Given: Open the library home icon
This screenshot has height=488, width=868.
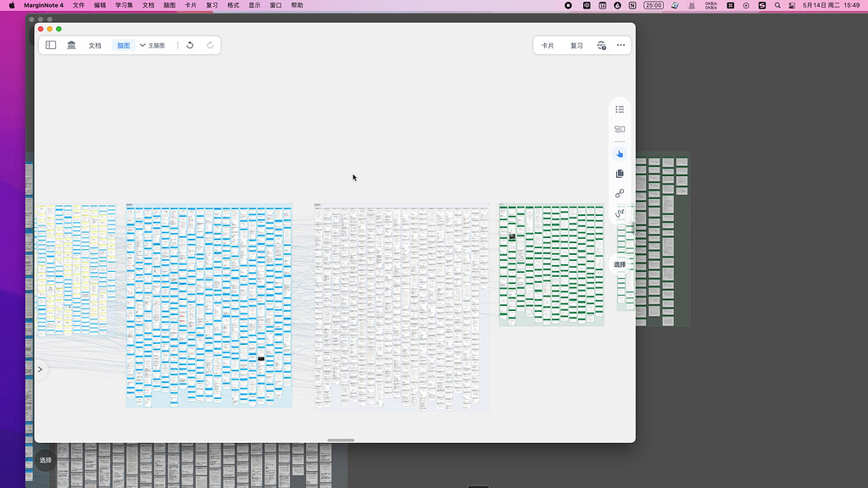Looking at the screenshot, I should 71,45.
